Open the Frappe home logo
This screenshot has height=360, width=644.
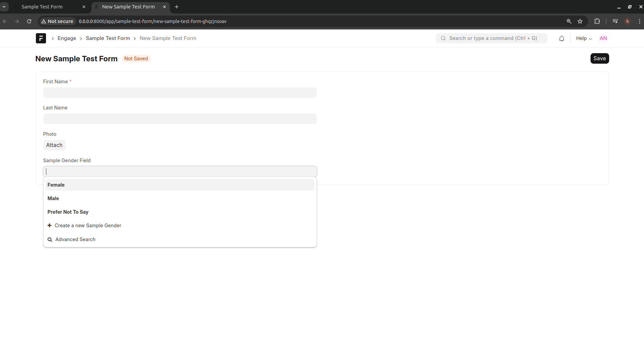pos(41,38)
